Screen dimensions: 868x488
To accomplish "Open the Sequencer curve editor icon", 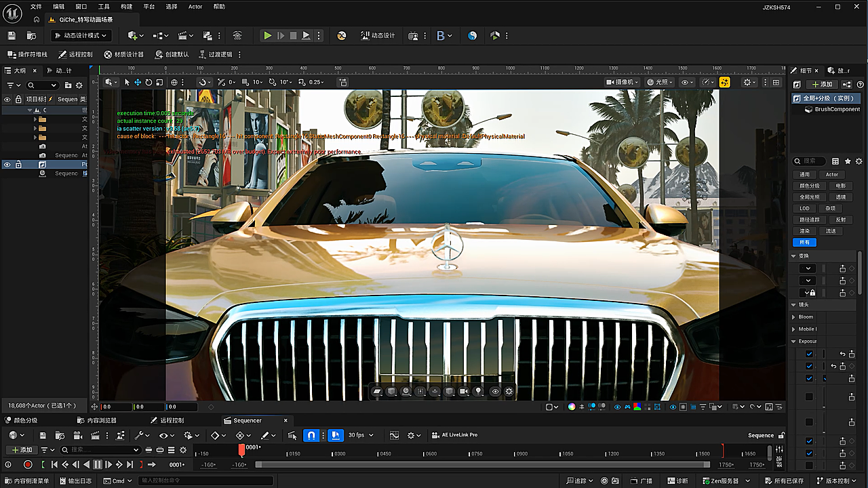I will (x=395, y=435).
